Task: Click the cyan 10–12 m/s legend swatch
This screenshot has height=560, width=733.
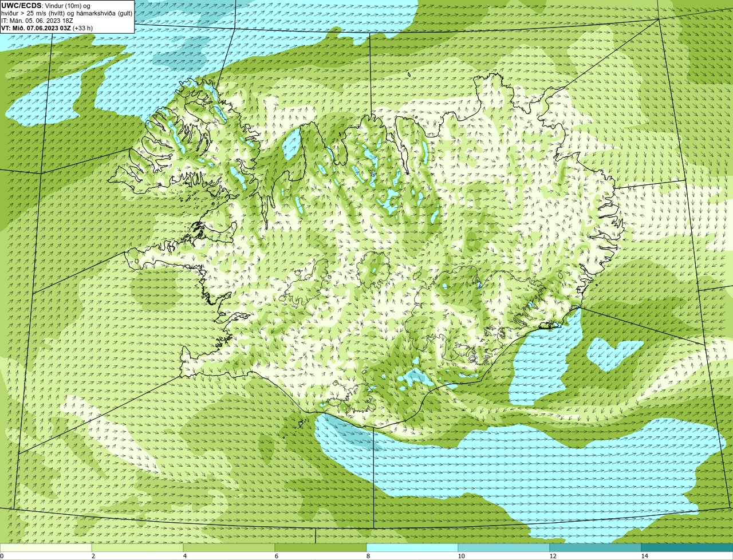Action: click(x=504, y=547)
